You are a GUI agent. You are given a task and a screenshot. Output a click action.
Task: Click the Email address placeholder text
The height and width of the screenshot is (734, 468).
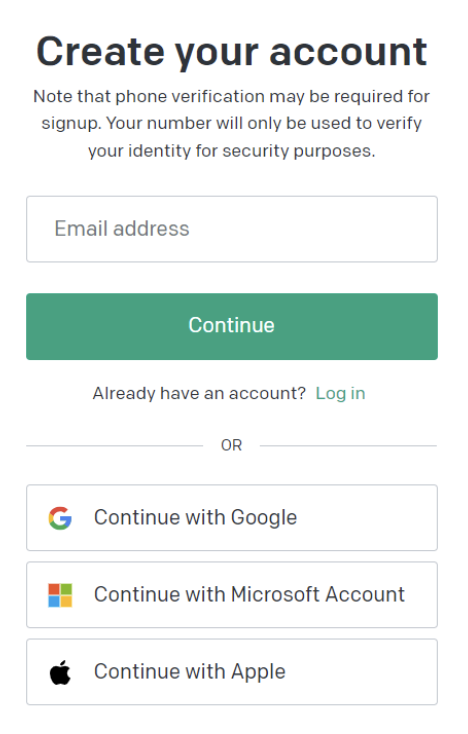pos(122,229)
